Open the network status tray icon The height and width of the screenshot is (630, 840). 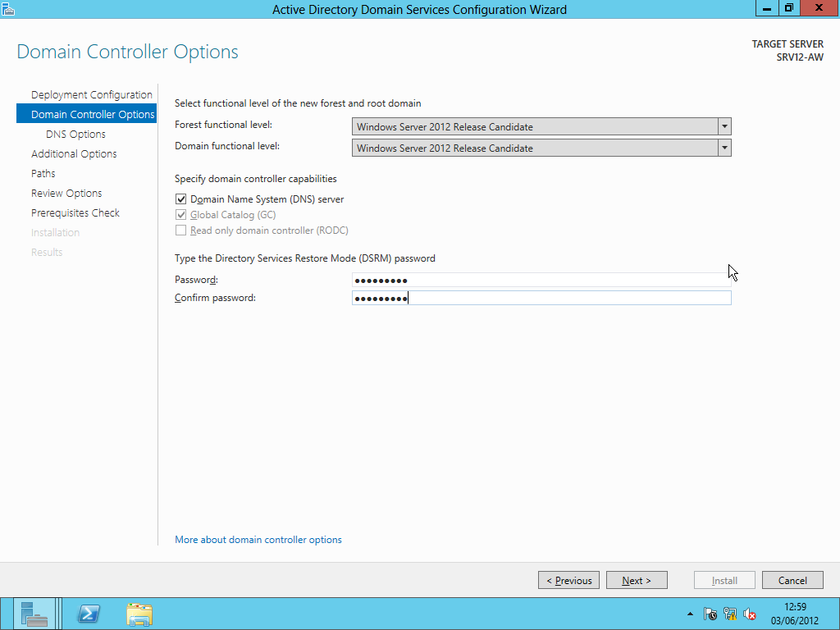729,614
